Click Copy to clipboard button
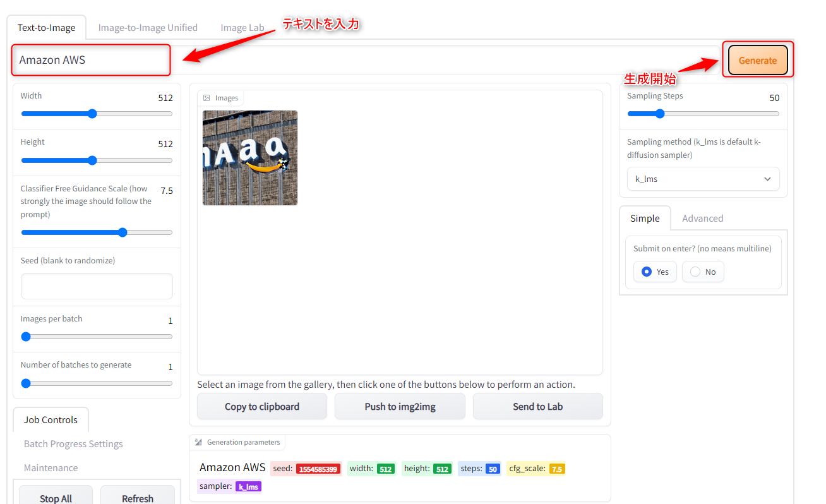This screenshot has width=826, height=504. [x=262, y=407]
